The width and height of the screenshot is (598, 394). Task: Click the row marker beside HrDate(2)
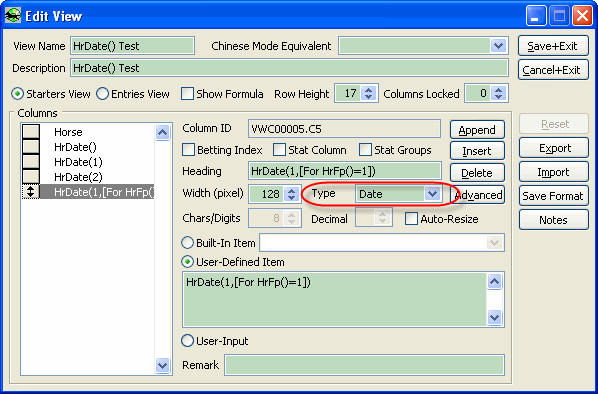(31, 177)
